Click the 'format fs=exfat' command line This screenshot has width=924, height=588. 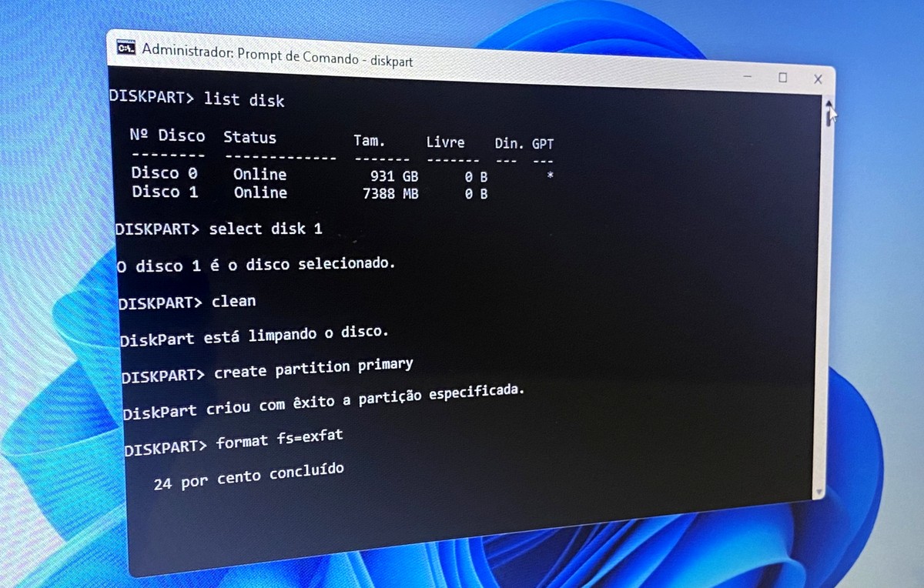click(x=280, y=439)
